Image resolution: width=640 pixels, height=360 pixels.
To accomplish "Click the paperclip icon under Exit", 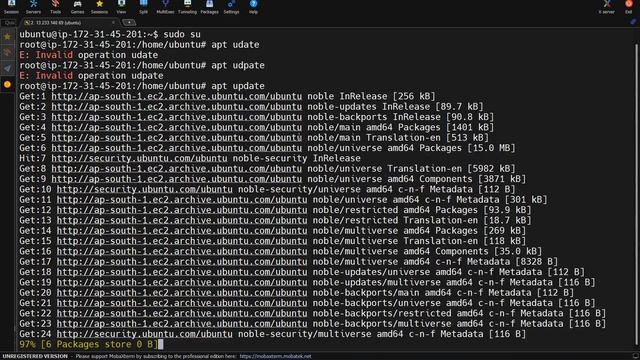I will coord(633,22).
